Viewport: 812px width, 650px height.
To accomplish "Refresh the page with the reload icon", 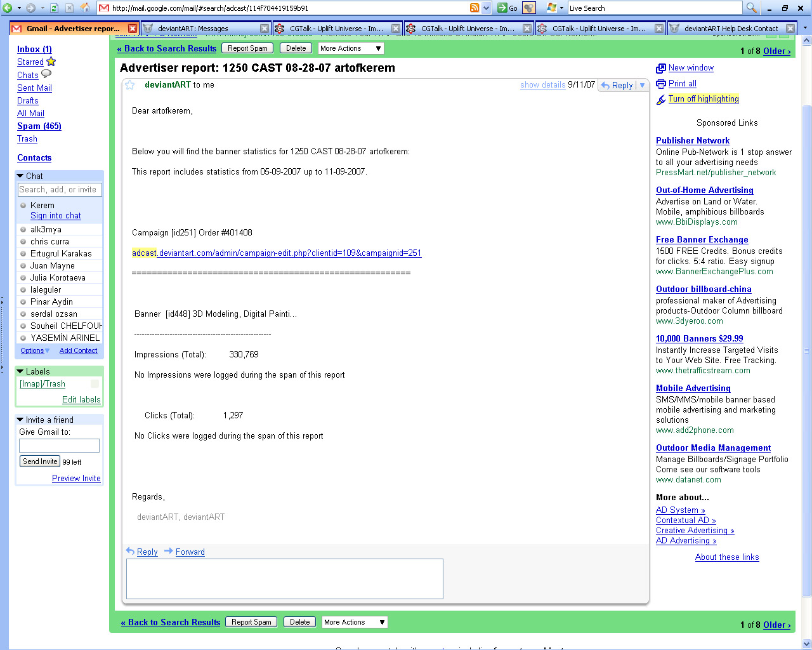I will point(54,8).
